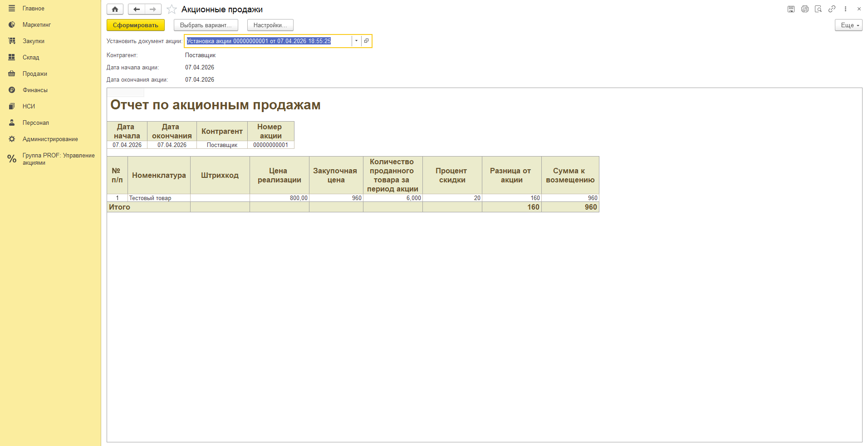Screen dimensions: 868x446
Task: Add report to favorites with star
Action: [x=172, y=9]
